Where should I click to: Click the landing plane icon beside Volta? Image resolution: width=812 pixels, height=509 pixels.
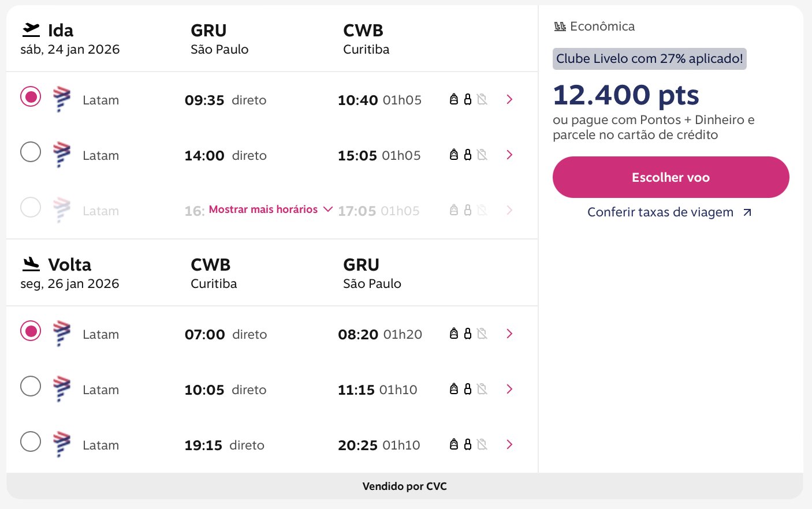click(x=31, y=264)
